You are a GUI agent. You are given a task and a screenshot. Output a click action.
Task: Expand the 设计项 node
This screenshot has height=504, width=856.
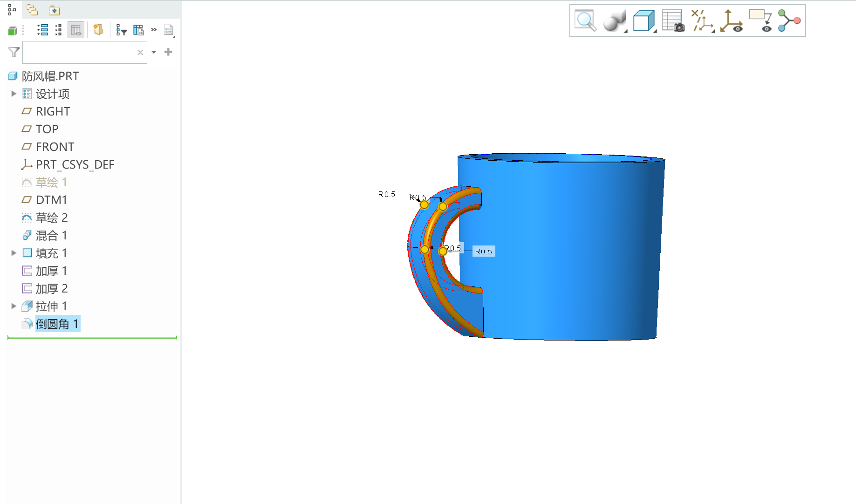tap(14, 94)
